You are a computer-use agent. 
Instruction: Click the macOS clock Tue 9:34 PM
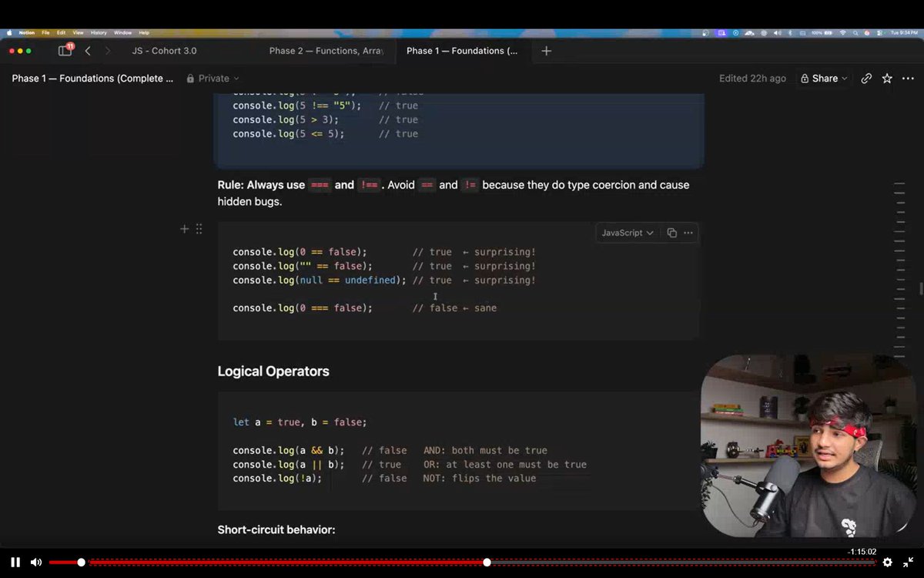tap(904, 33)
